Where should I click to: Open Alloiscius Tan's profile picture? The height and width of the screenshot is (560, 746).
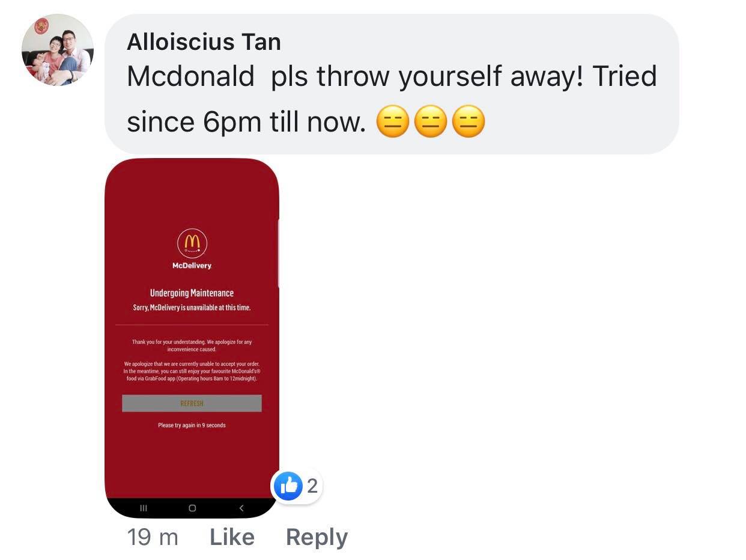(x=58, y=50)
